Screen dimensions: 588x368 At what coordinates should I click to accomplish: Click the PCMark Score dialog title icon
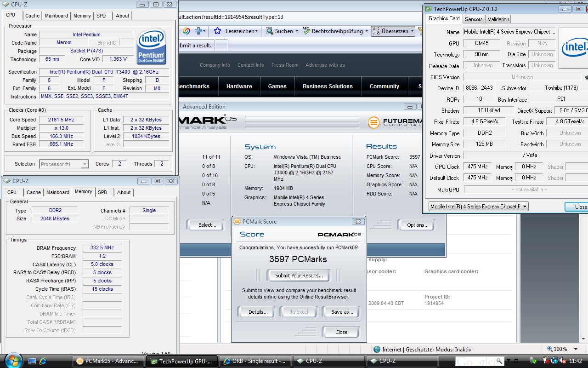click(237, 221)
